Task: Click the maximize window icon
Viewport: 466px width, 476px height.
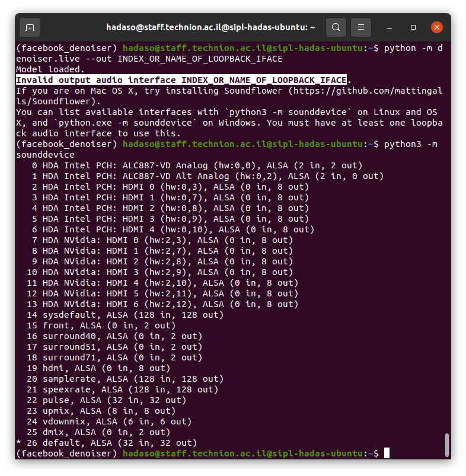Action: tap(413, 27)
